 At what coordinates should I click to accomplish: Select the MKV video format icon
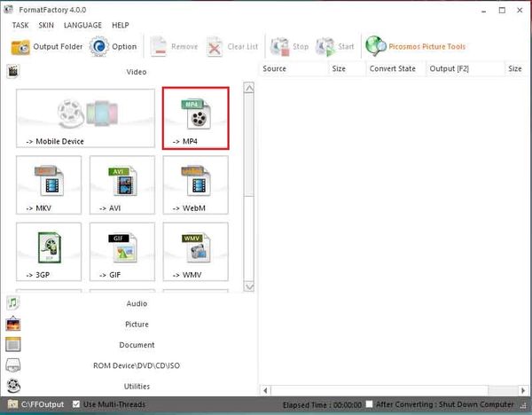49,184
